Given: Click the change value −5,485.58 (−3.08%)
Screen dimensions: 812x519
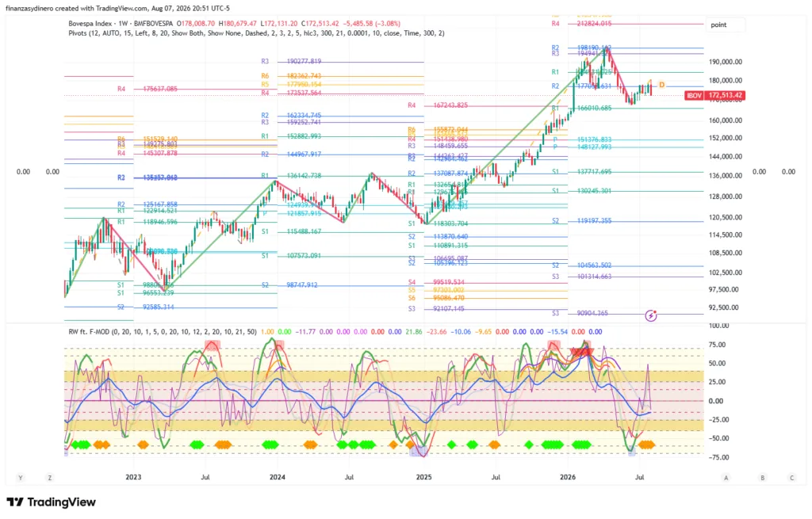Looking at the screenshot, I should [373, 23].
